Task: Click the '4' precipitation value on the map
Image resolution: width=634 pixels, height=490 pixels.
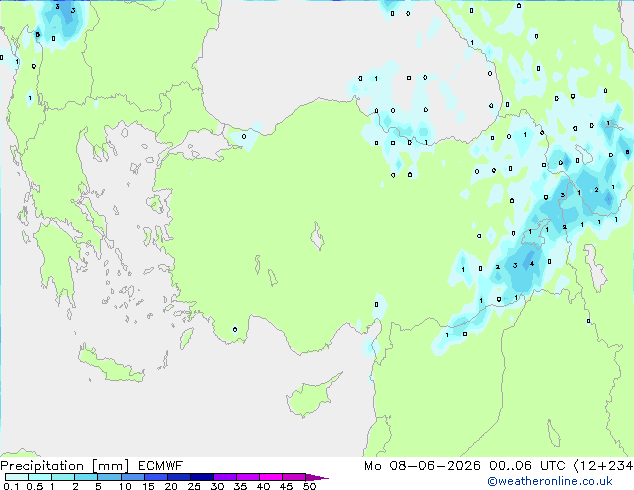Action: (x=532, y=264)
